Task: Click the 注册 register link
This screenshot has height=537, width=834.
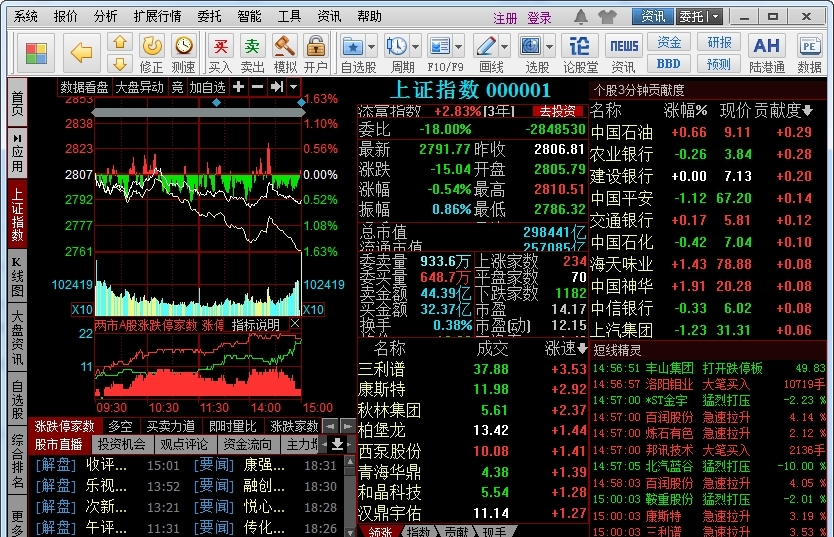Action: (x=505, y=18)
